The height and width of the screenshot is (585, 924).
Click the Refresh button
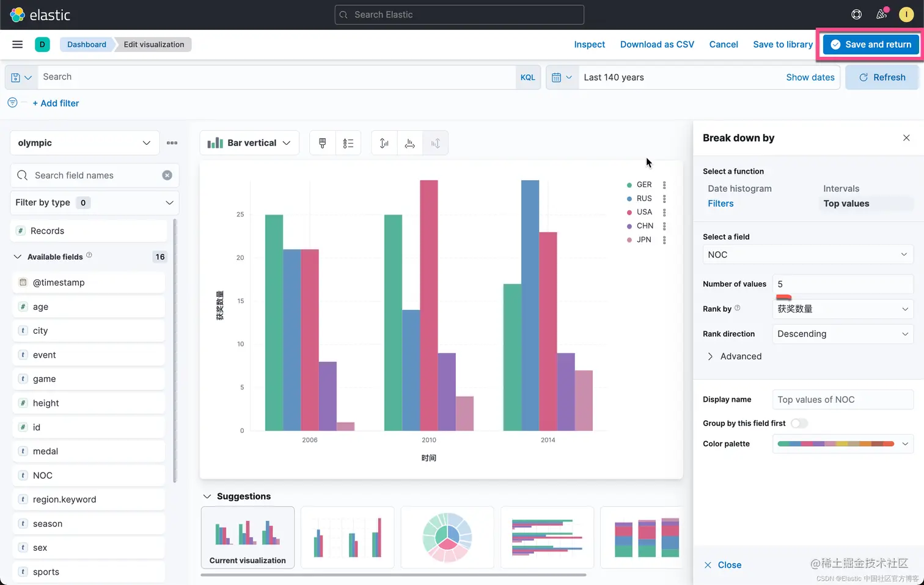[882, 78]
